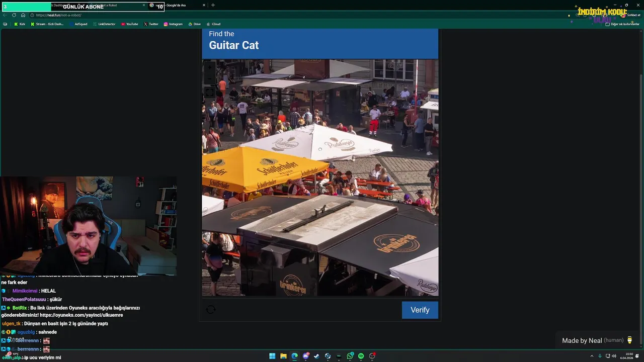
Task: Open Steam from the taskbar
Action: [316, 356]
